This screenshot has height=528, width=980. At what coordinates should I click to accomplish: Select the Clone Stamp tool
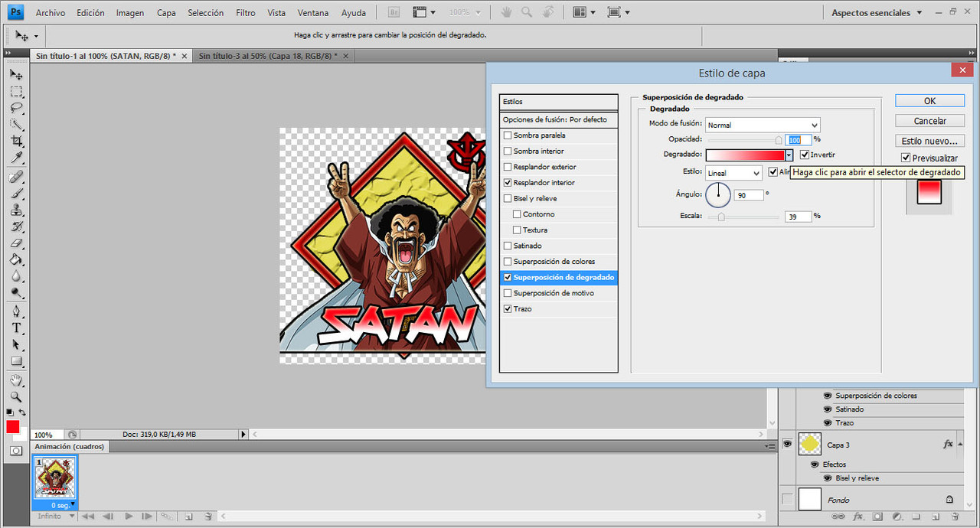coord(16,210)
